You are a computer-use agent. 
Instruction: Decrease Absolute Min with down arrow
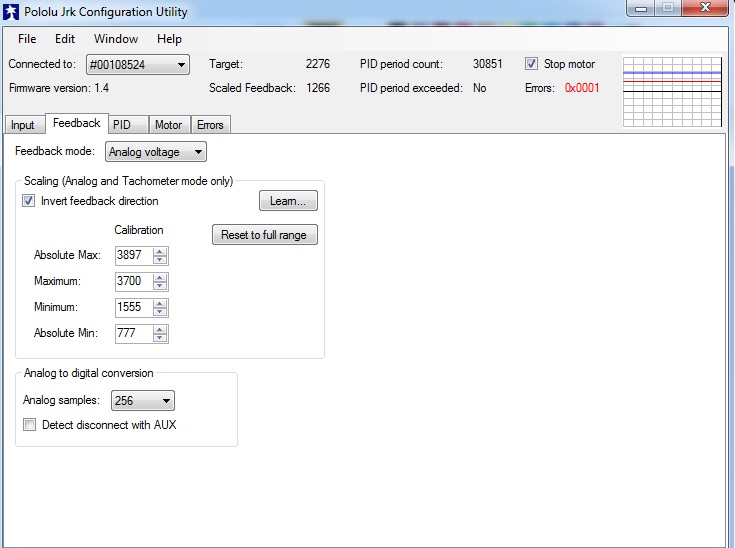coord(160,338)
